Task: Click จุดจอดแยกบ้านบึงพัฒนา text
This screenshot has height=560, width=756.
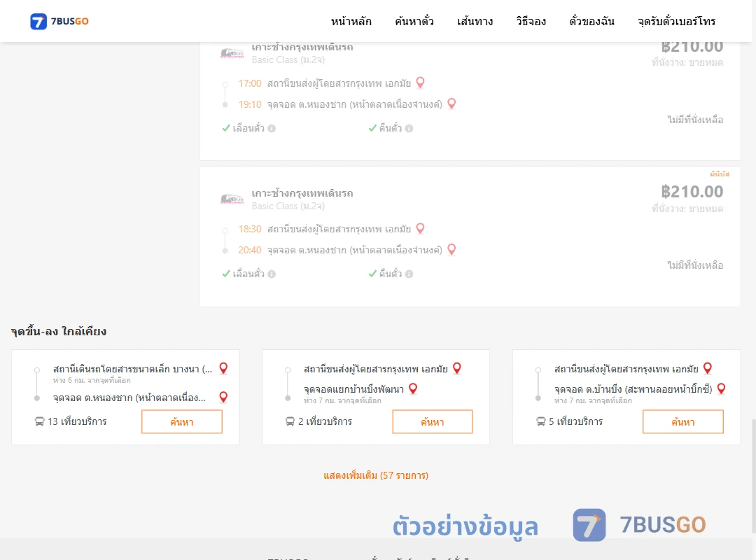Action: [x=354, y=389]
